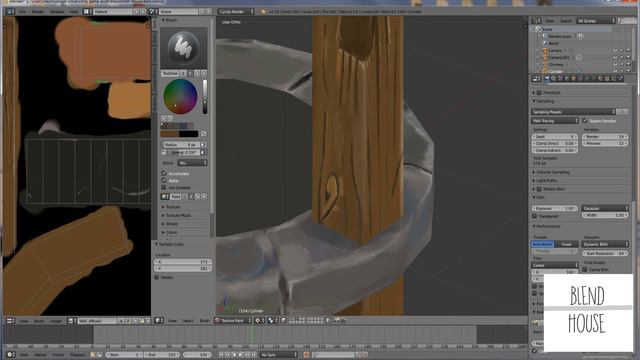This screenshot has width=640, height=360.
Task: Select the black background color swatch
Action: point(189,133)
